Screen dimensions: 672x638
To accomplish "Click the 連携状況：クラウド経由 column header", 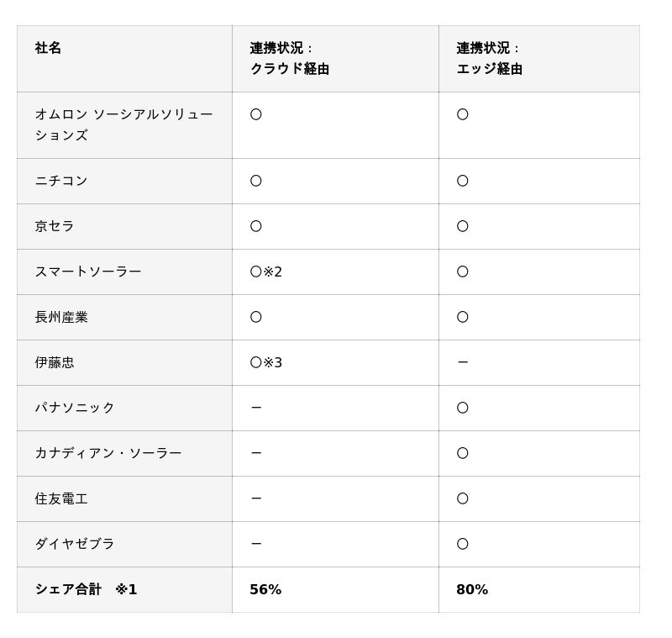I will coord(289,59).
